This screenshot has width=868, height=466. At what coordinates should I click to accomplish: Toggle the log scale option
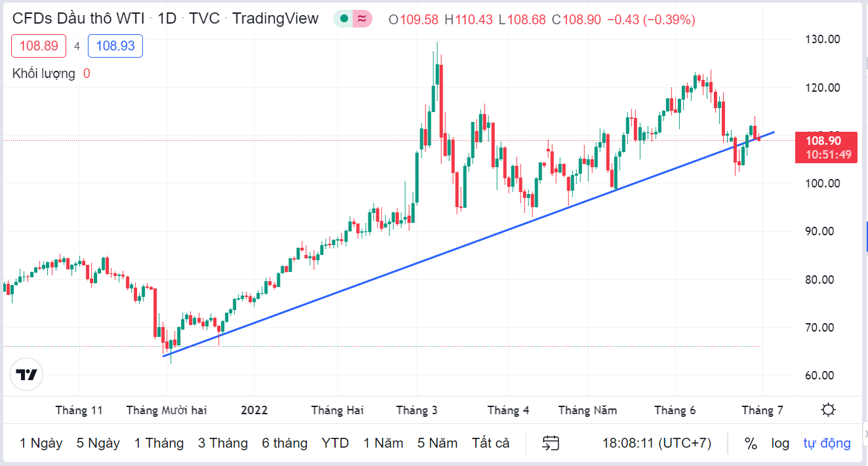pos(780,443)
